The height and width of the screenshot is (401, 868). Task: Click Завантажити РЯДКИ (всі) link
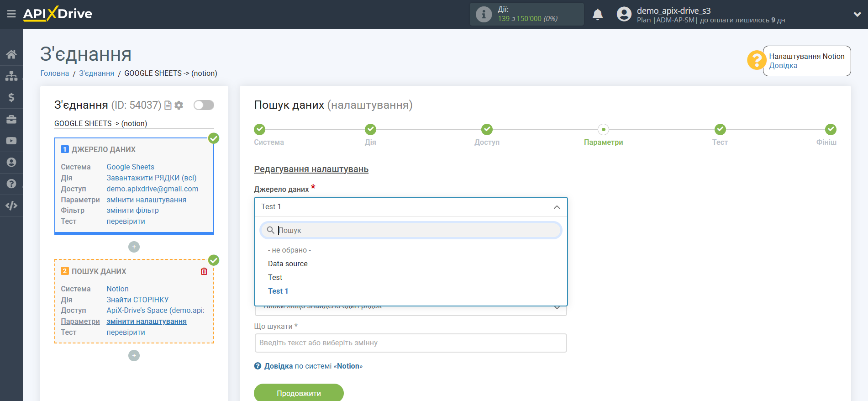pos(152,178)
